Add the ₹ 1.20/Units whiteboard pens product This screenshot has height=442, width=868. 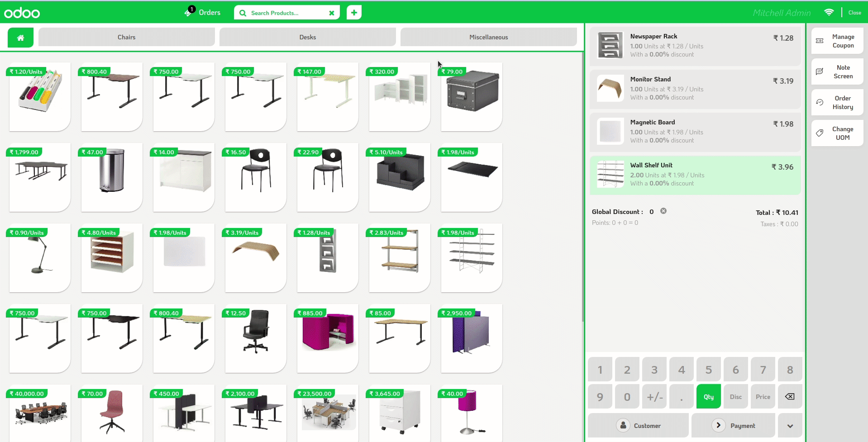40,97
